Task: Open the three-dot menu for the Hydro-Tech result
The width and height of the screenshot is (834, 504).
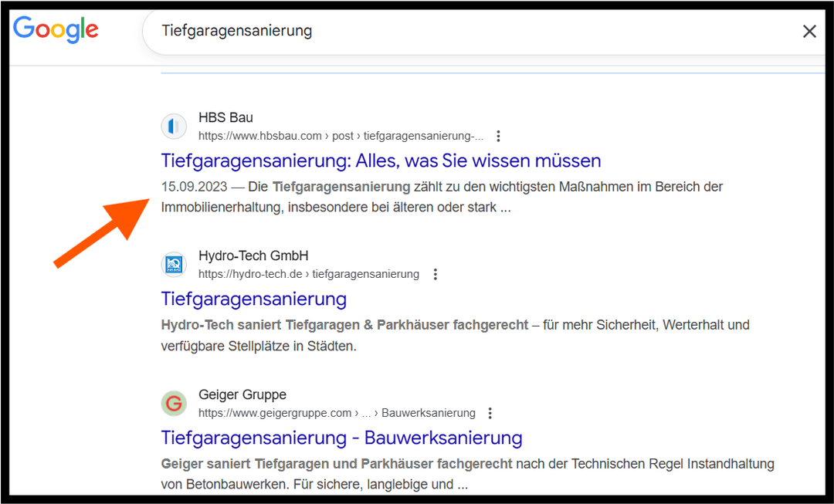Action: point(436,273)
